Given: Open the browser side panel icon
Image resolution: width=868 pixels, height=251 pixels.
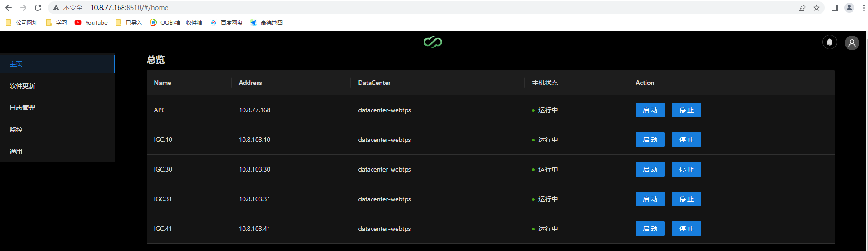Looking at the screenshot, I should pyautogui.click(x=834, y=8).
